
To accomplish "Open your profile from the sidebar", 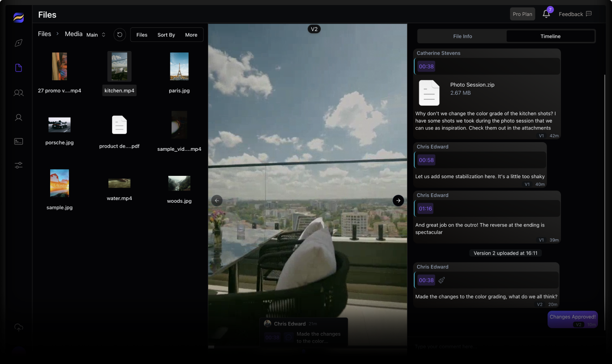I will [18, 117].
